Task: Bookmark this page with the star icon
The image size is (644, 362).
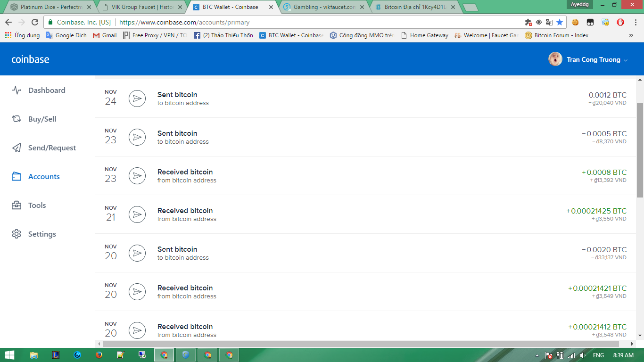Action: (x=560, y=22)
